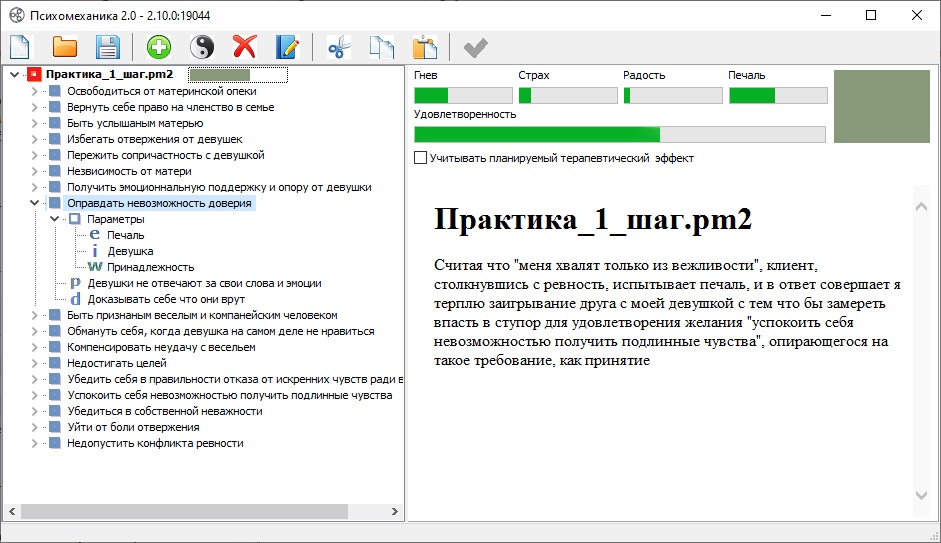Select the Печаль parameter item

click(126, 235)
